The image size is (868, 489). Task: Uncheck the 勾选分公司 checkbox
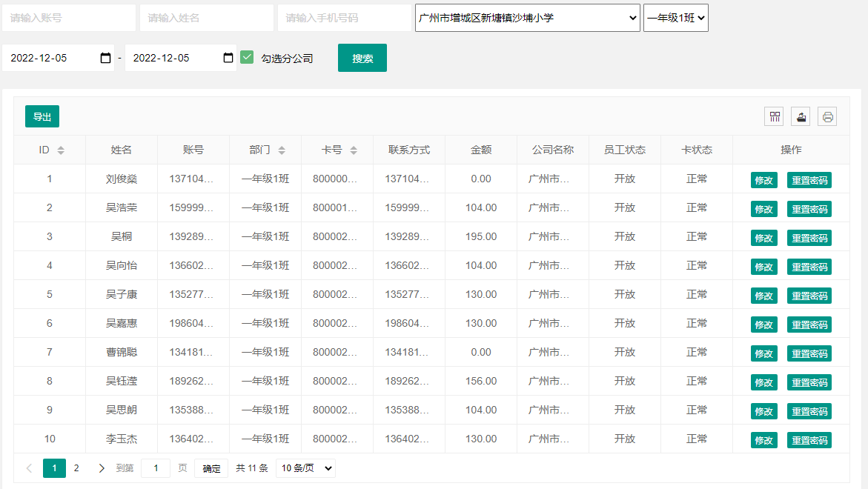pos(247,56)
